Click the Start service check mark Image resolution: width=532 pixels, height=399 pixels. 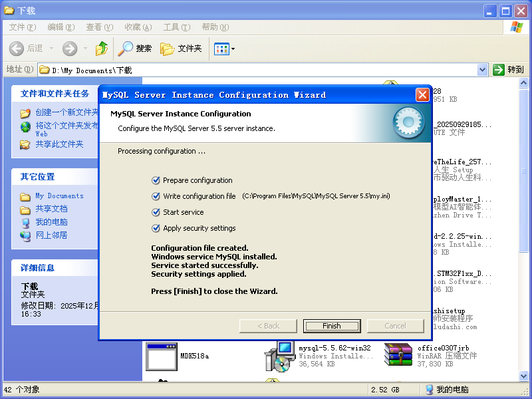coord(156,212)
